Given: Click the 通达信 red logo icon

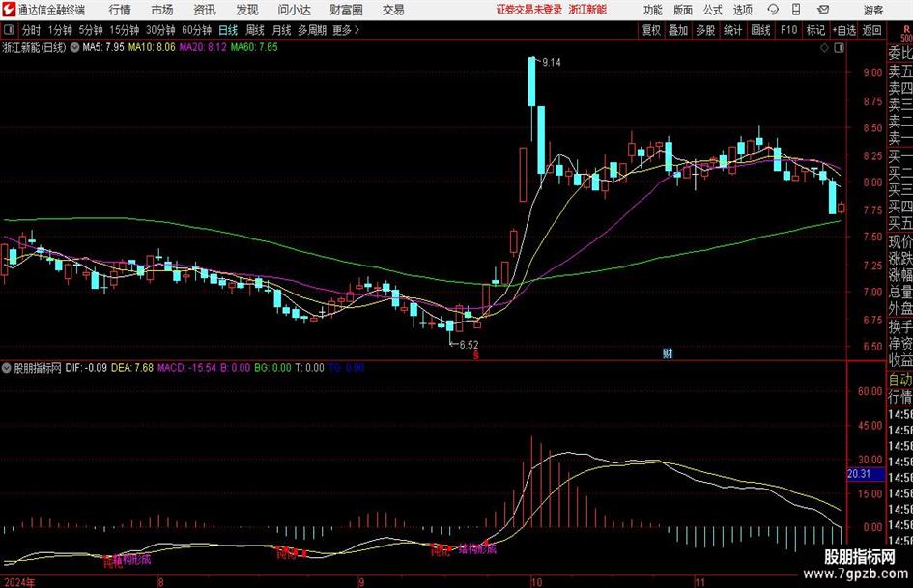Looking at the screenshot, I should pyautogui.click(x=8, y=10).
